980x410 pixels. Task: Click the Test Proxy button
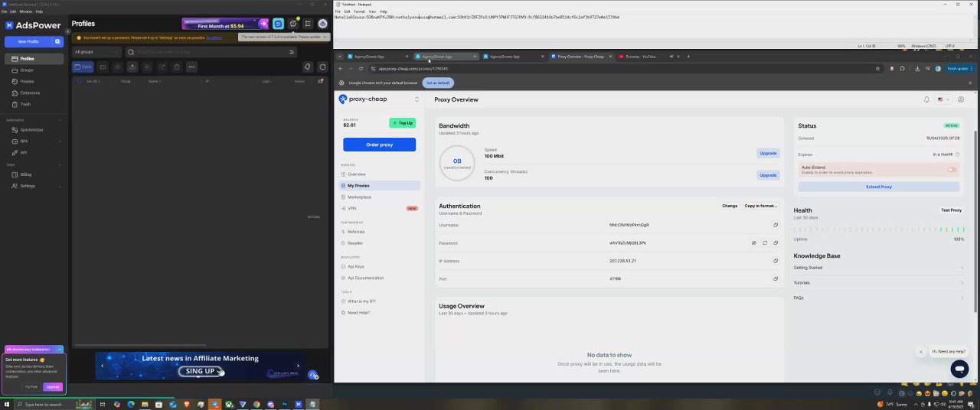point(951,210)
